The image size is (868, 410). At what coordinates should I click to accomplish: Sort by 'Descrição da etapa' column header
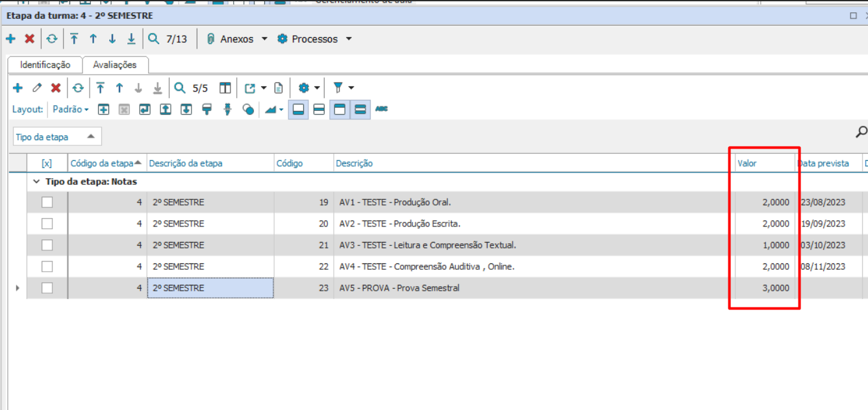pyautogui.click(x=210, y=163)
